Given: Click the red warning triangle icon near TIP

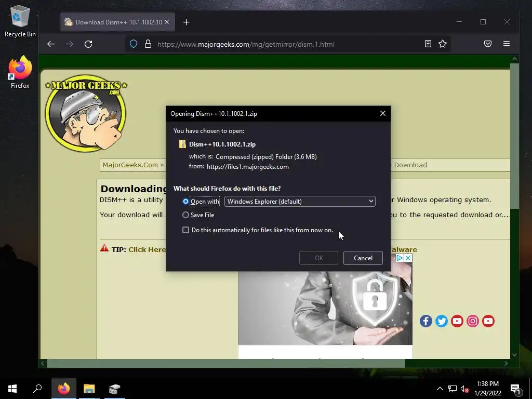Looking at the screenshot, I should (x=104, y=248).
